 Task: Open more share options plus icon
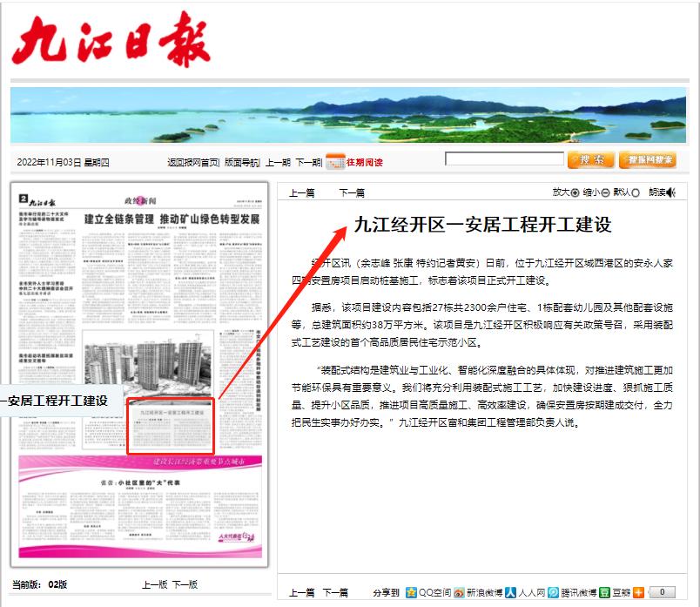pyautogui.click(x=639, y=592)
